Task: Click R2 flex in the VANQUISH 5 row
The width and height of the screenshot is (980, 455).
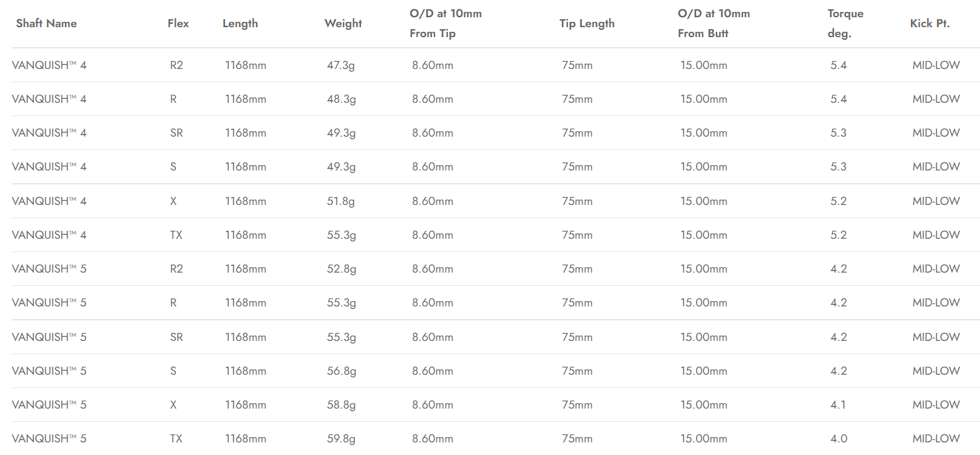Action: pos(176,269)
